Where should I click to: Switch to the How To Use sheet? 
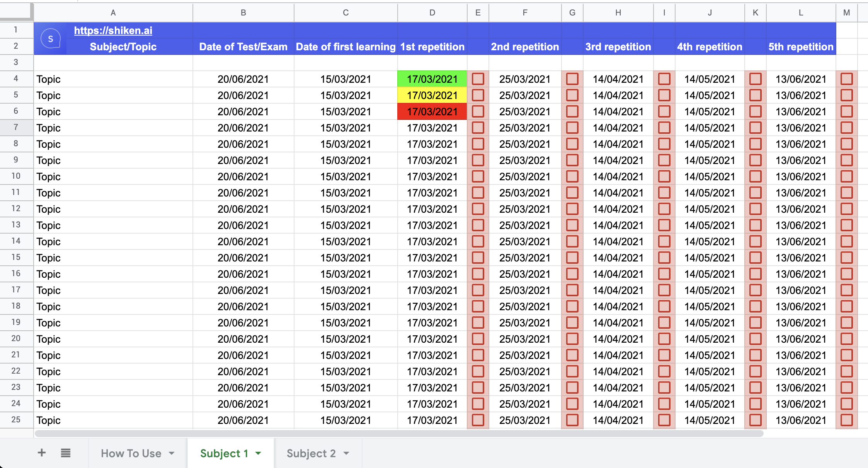131,453
